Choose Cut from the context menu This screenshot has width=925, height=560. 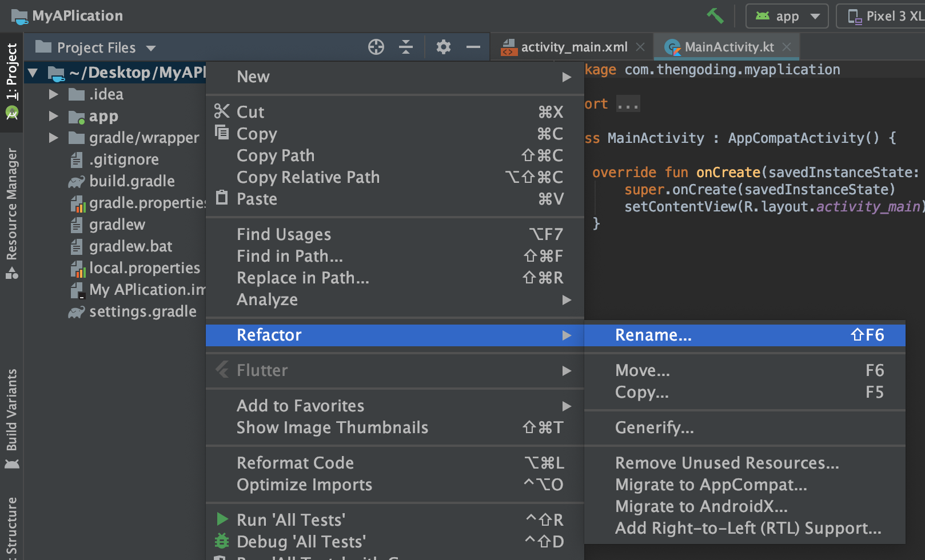(394, 112)
